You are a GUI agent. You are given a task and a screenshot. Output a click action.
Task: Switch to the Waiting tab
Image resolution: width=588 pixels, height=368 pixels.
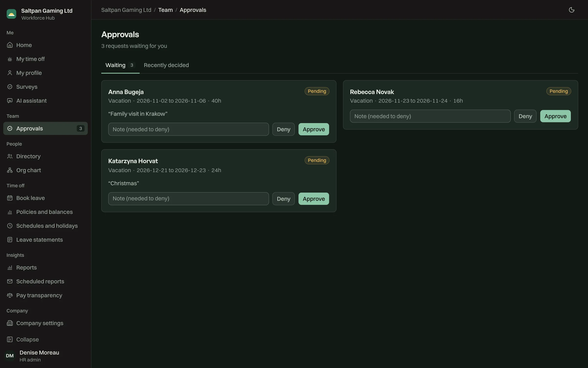pyautogui.click(x=120, y=65)
